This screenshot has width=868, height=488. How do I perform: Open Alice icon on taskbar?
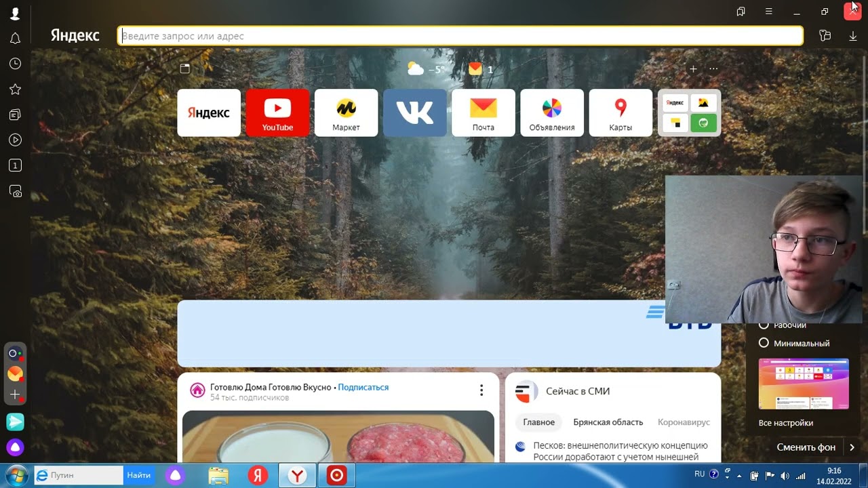(176, 476)
